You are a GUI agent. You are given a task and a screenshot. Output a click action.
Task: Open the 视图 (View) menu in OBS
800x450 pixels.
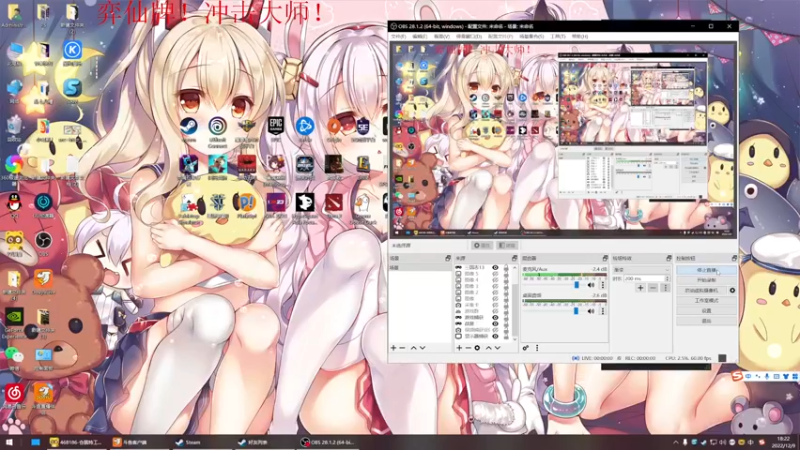tap(441, 37)
